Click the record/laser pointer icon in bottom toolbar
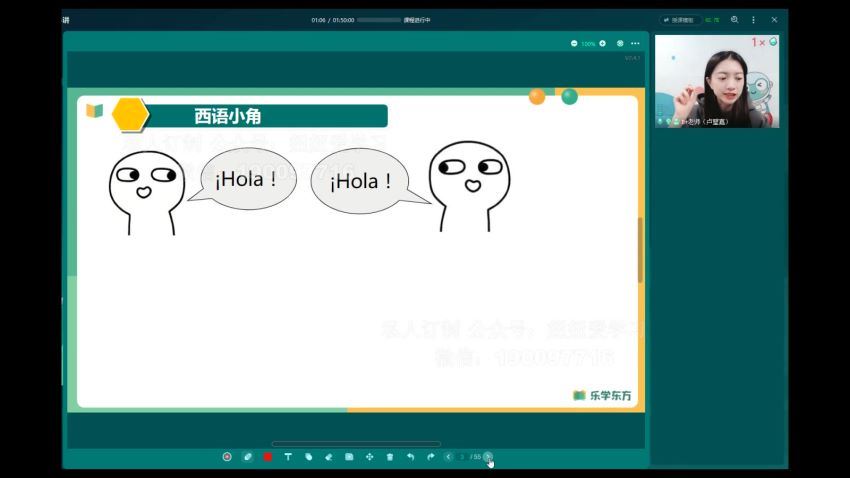This screenshot has height=478, width=850. 227,457
